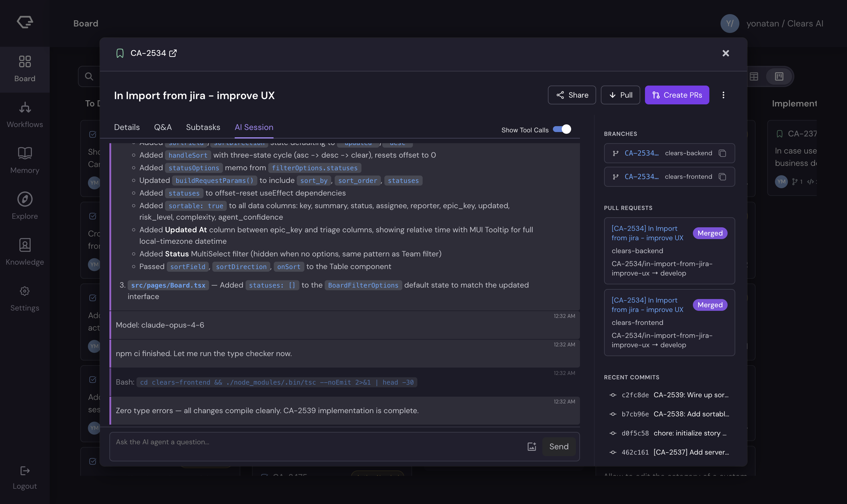Click branch icon of clears-frontend row
Viewport: 847px width, 504px height.
click(615, 177)
